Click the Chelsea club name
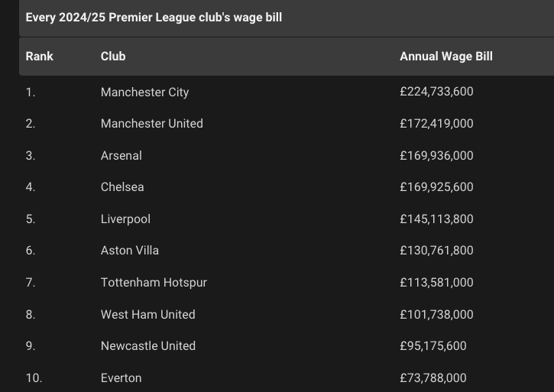 122,187
